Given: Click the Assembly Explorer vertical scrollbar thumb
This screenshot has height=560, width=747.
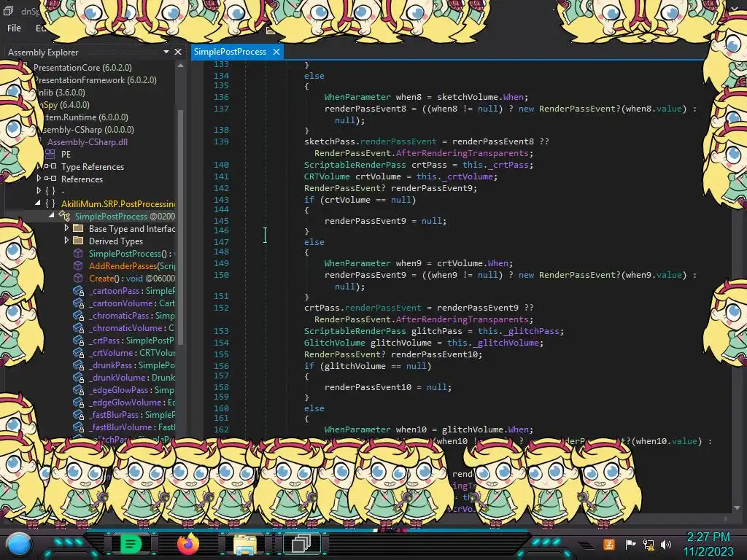Looking at the screenshot, I should click(x=181, y=227).
